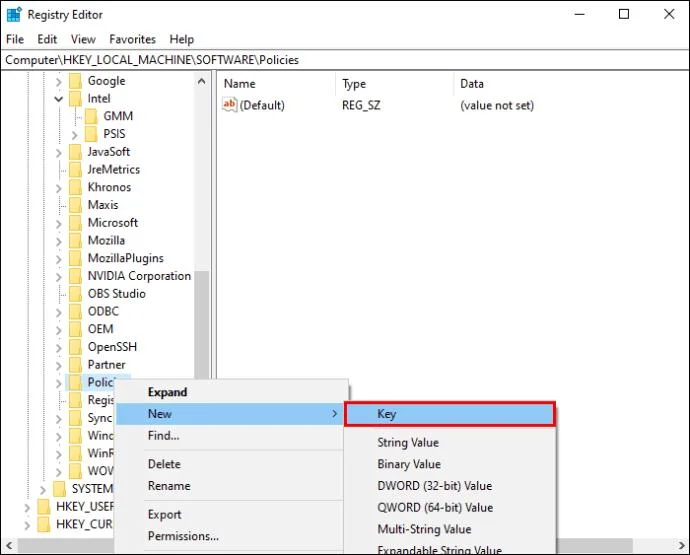Click the HKEY_USERS folder icon
Viewport: 690px width, 555px height.
point(44,507)
